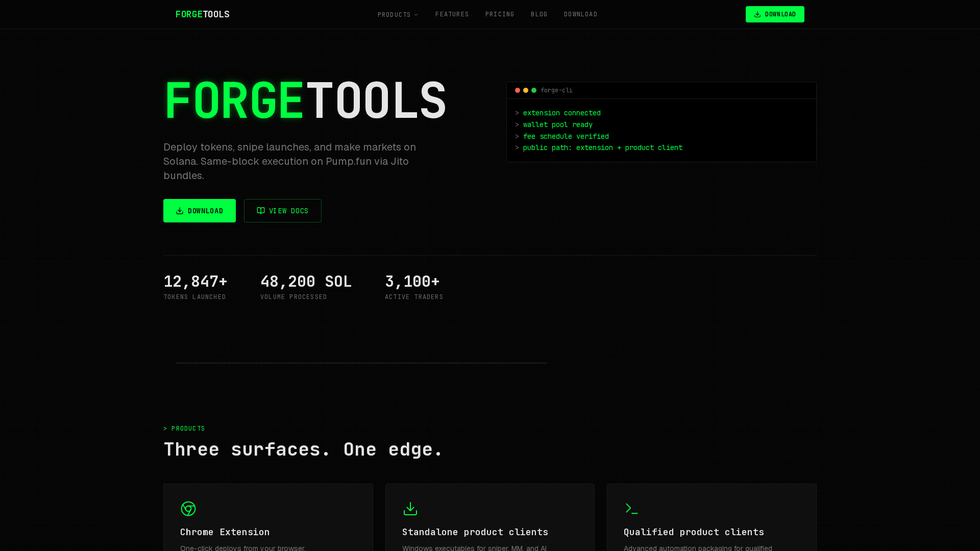Select Download in the navigation bar

(x=580, y=14)
